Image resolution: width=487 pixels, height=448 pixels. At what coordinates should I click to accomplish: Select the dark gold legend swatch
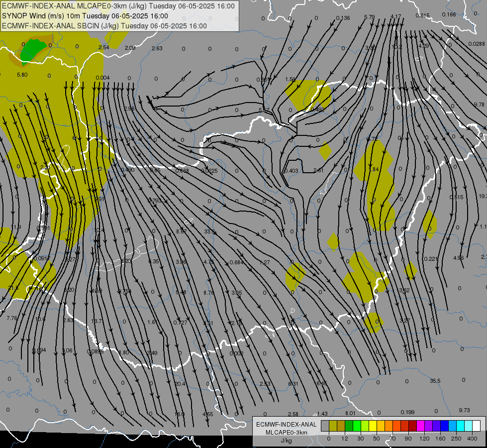coord(341,426)
